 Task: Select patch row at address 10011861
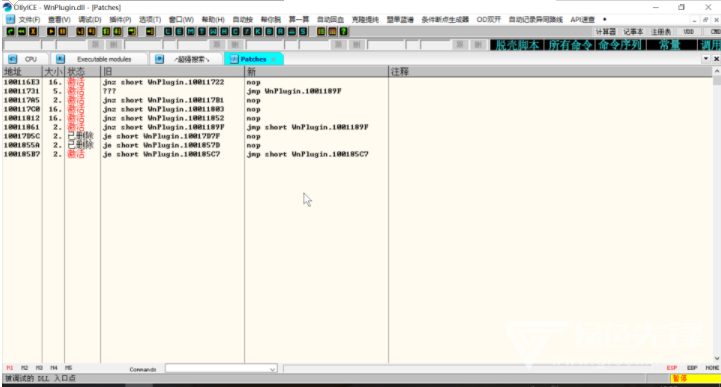(357, 127)
